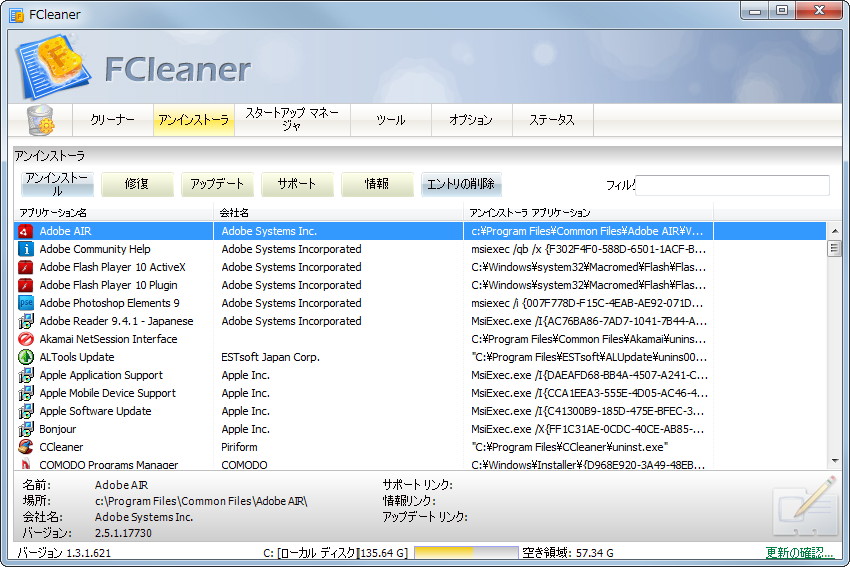
Task: Click the Apple Mobile Device Support icon
Action: pyautogui.click(x=25, y=393)
